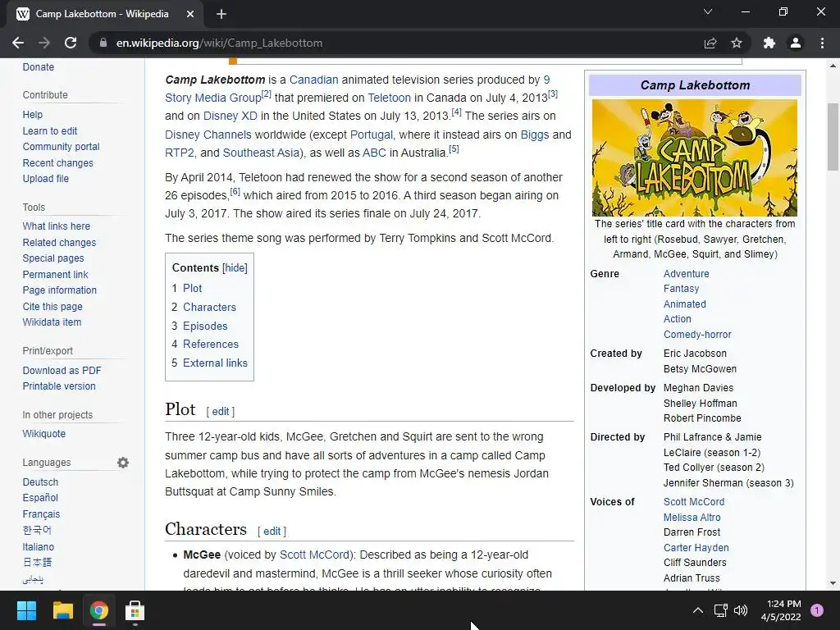Open Cite this page tool
Screen dimensions: 840x630
pyautogui.click(x=52, y=307)
